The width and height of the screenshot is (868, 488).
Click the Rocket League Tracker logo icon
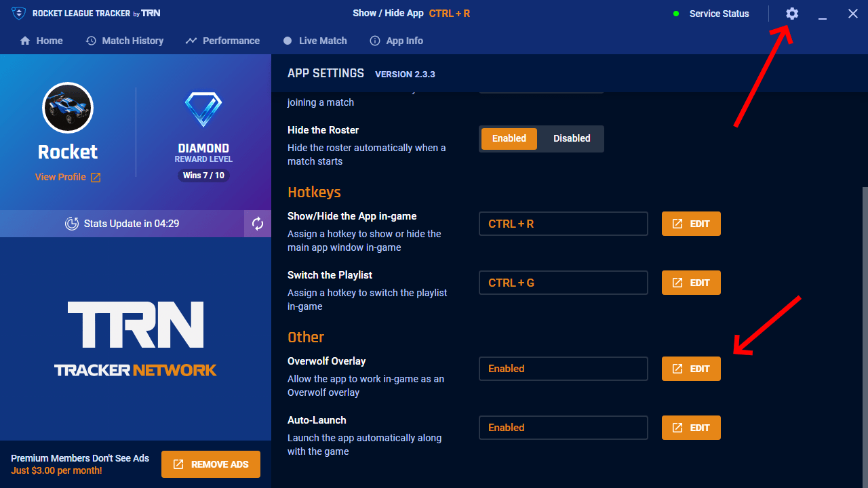19,14
